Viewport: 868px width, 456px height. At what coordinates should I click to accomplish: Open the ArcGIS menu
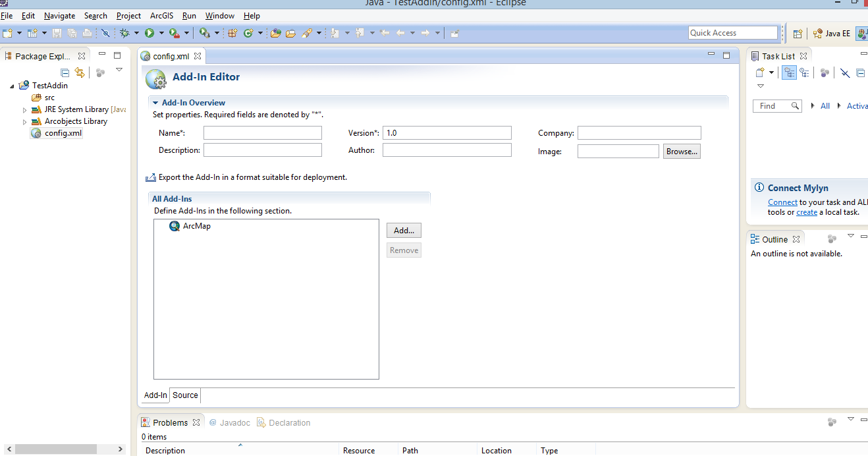(x=161, y=15)
